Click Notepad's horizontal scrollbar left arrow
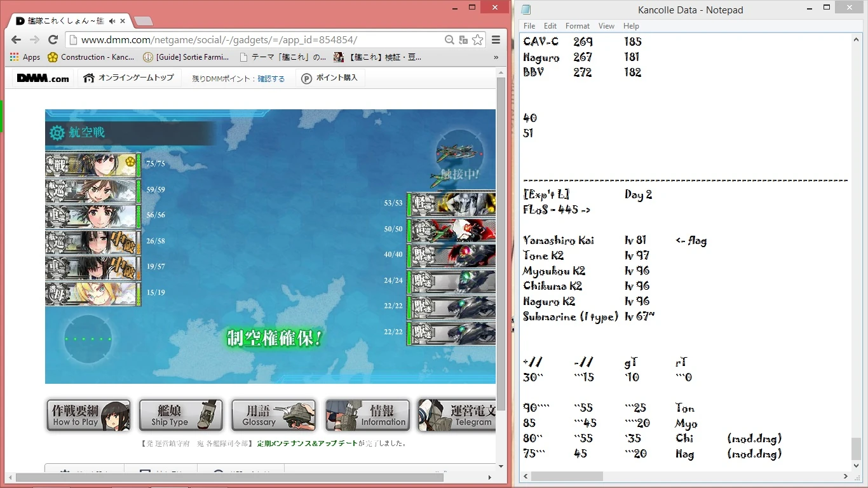Screen dimensions: 868x488 coord(526,476)
